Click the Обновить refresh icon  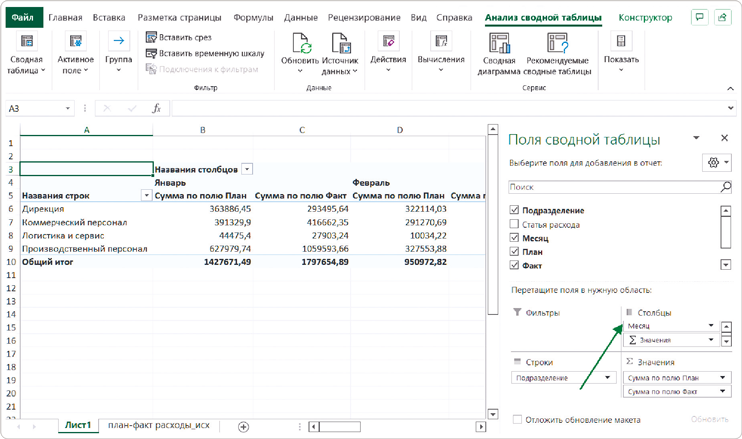(x=300, y=43)
